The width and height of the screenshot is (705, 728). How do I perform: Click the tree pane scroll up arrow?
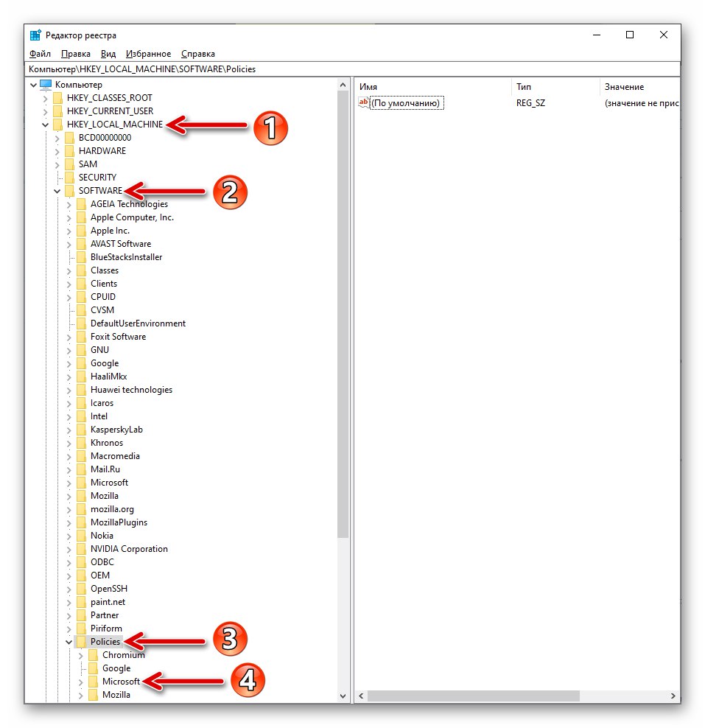coord(343,85)
